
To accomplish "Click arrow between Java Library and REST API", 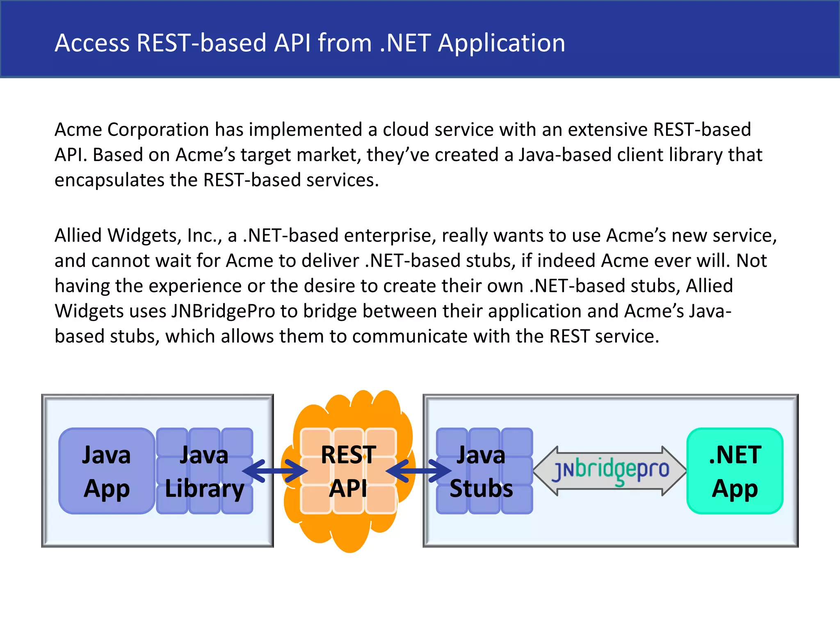I will (x=275, y=471).
